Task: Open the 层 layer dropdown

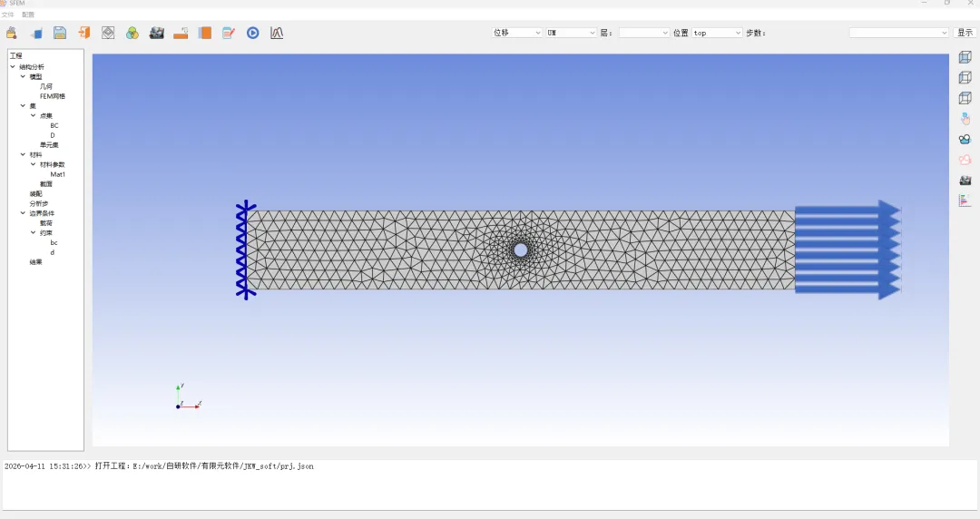Action: 644,33
